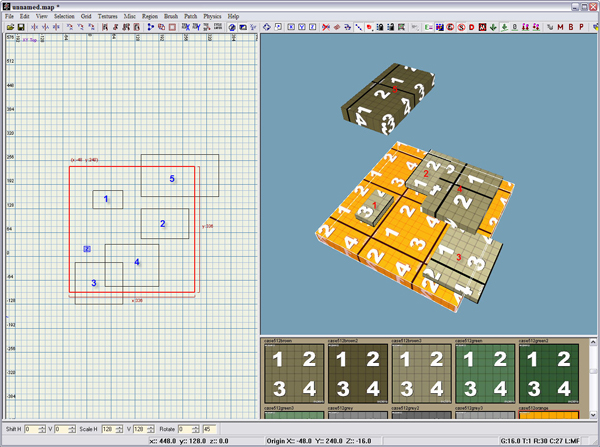This screenshot has height=447, width=600.
Task: Click the small blue entity box in the 2D grid
Action: tap(87, 249)
